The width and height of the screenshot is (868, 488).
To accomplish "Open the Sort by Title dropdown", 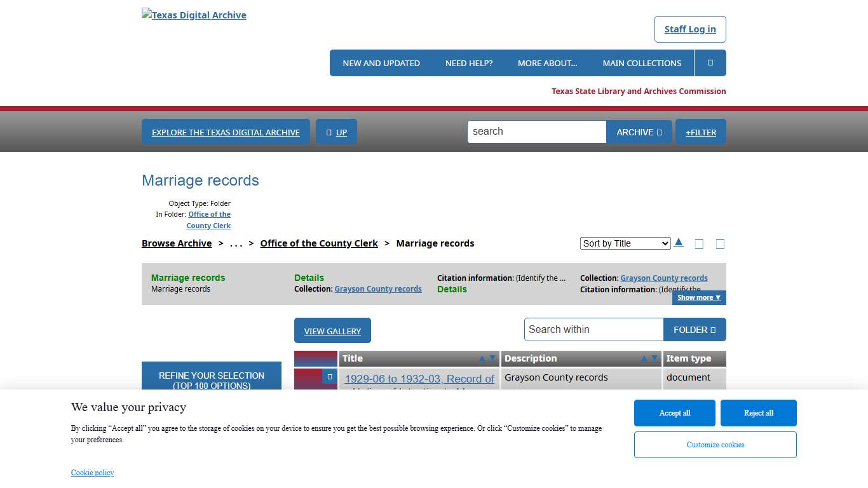I will 625,243.
